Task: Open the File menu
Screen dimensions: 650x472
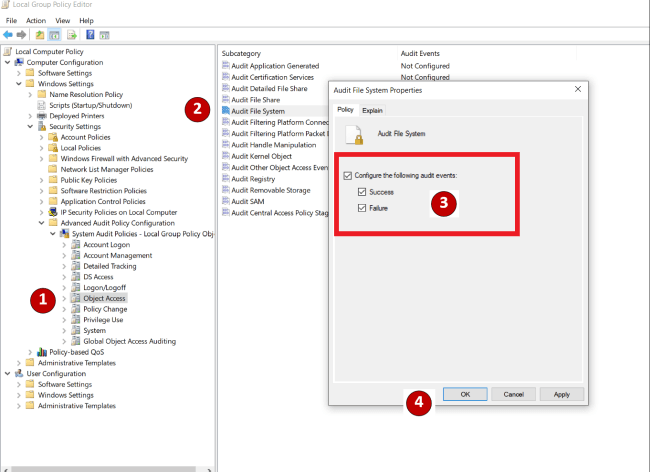Action: tap(11, 20)
